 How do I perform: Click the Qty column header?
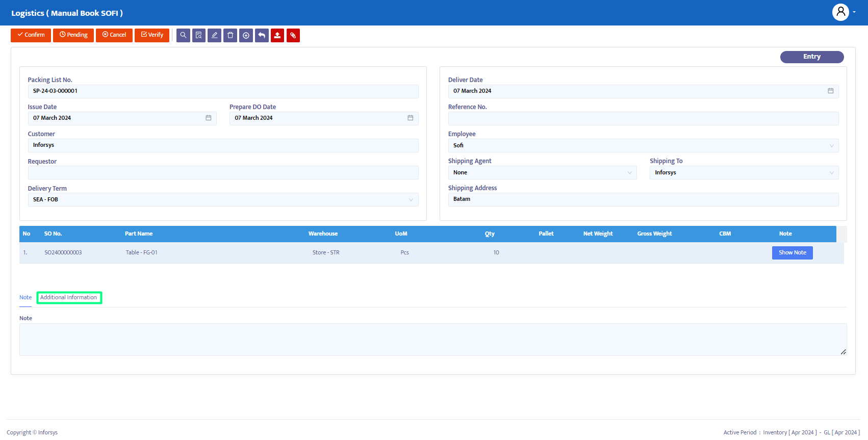point(490,234)
